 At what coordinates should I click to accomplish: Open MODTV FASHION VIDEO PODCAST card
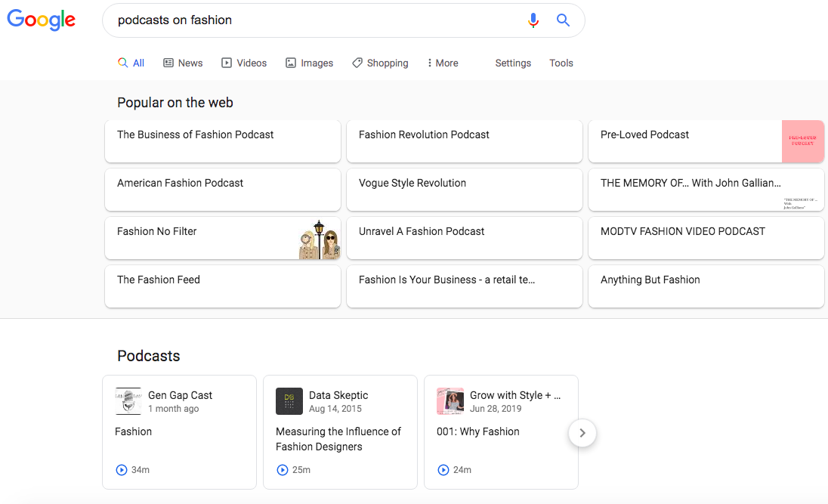[x=706, y=238]
